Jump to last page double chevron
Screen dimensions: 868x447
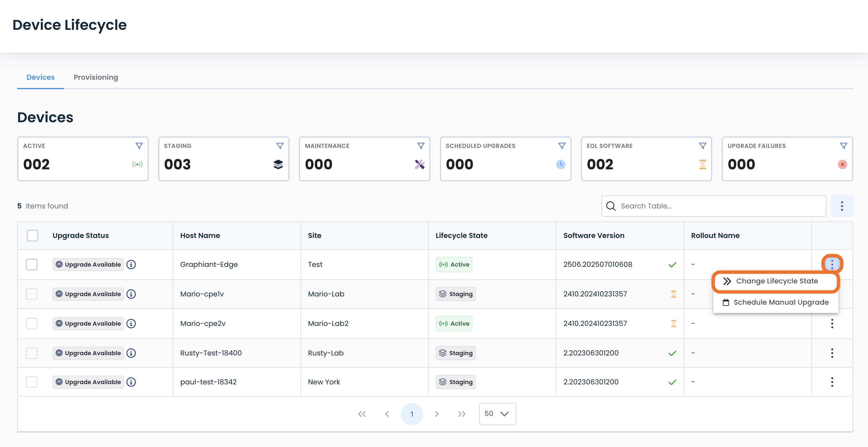coord(461,414)
